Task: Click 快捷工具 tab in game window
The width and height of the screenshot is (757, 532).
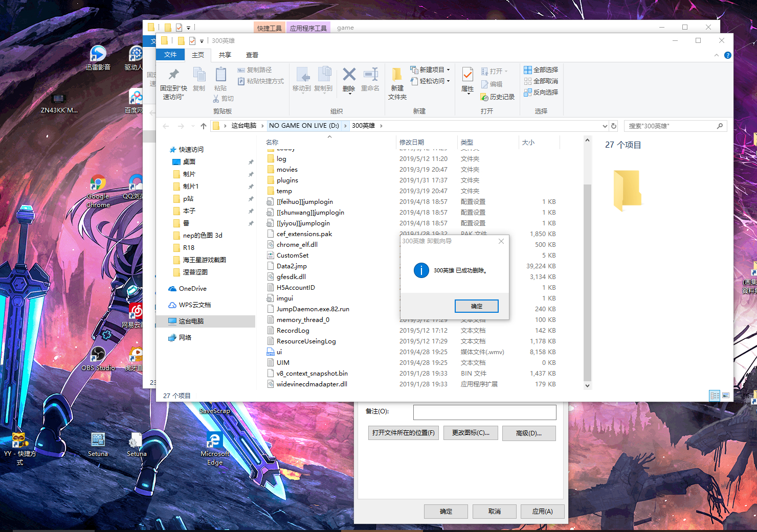Action: pos(270,28)
